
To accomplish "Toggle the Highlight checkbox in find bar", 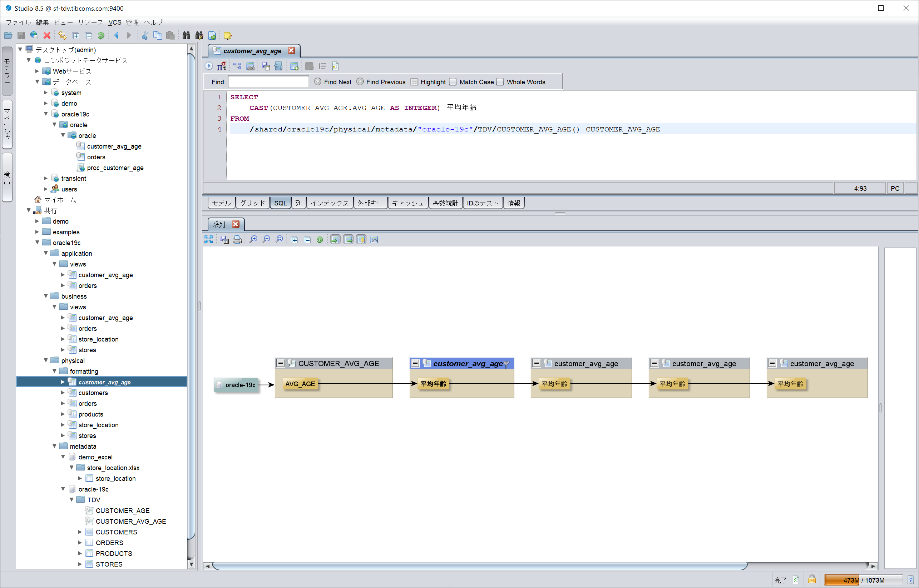I will [414, 82].
